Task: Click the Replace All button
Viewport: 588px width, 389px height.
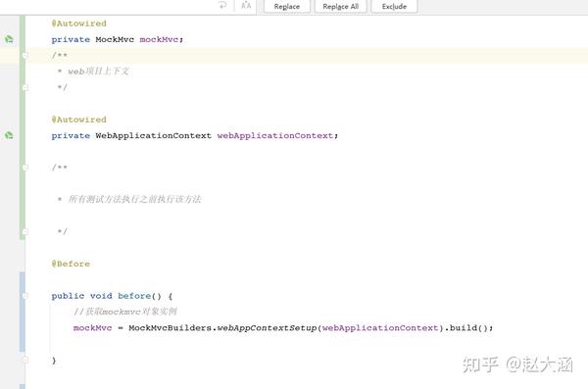Action: point(340,7)
